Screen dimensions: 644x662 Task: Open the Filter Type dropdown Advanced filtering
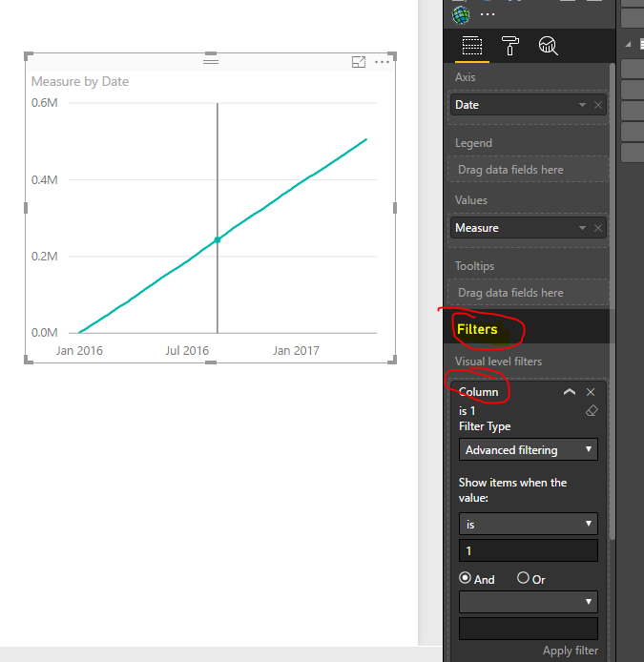tap(529, 449)
